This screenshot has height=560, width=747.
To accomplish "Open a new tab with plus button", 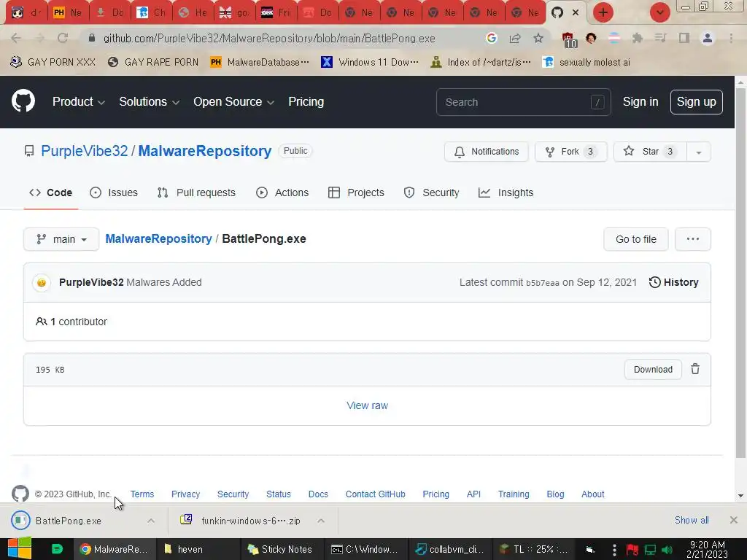I will pyautogui.click(x=603, y=12).
